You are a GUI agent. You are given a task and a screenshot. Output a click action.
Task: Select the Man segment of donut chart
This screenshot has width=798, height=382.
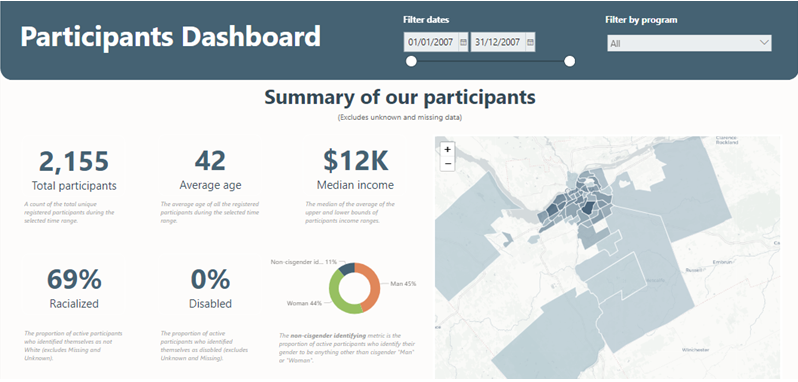coord(370,286)
